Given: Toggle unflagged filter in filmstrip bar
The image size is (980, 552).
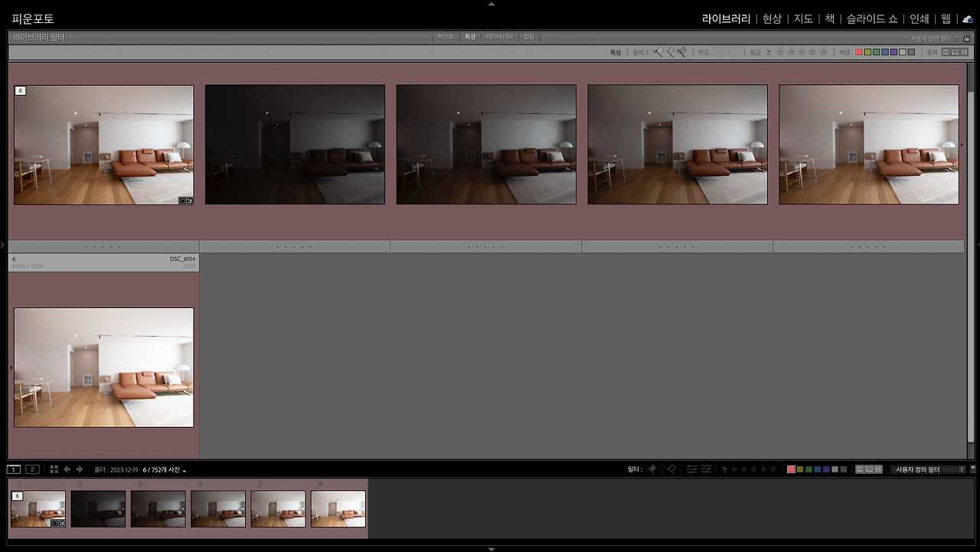Looking at the screenshot, I should click(662, 469).
